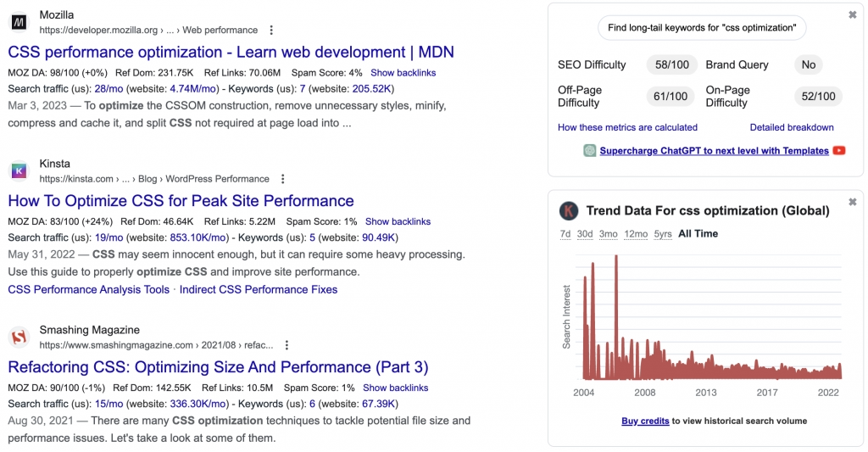Click the Mozilla site name text
Screen dimensions: 868x452
(57, 15)
